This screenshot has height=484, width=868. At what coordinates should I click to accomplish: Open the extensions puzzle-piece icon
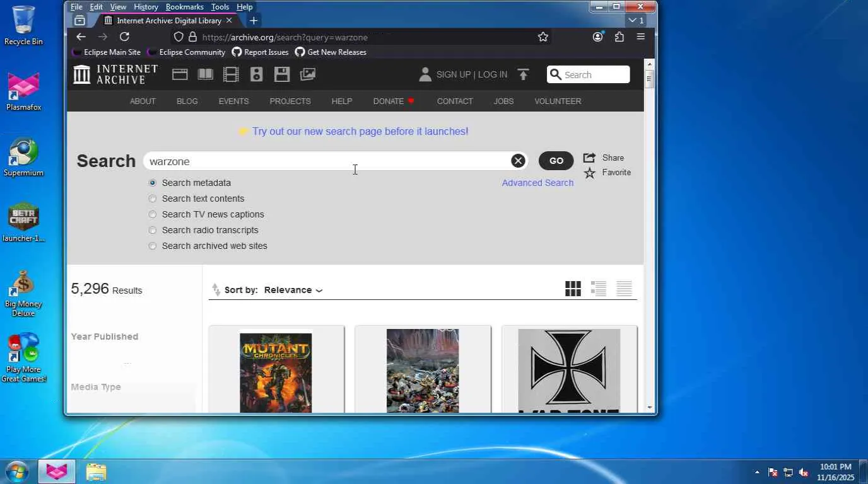(x=619, y=37)
